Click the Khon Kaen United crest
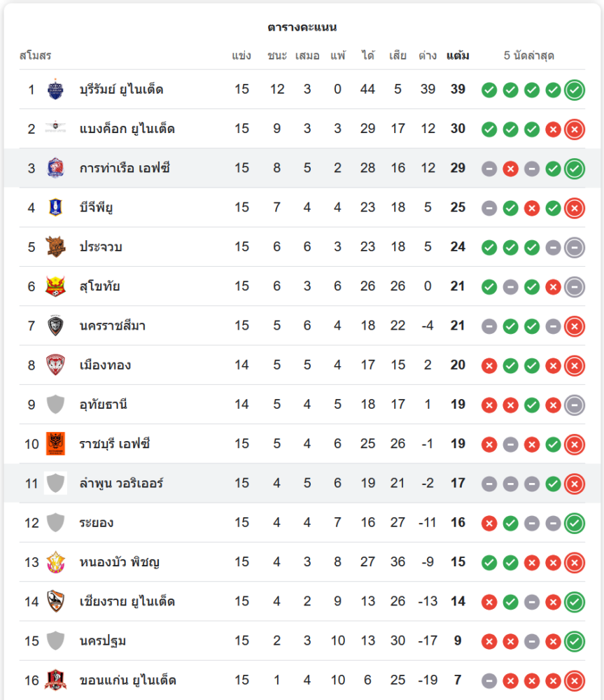 coord(55,680)
